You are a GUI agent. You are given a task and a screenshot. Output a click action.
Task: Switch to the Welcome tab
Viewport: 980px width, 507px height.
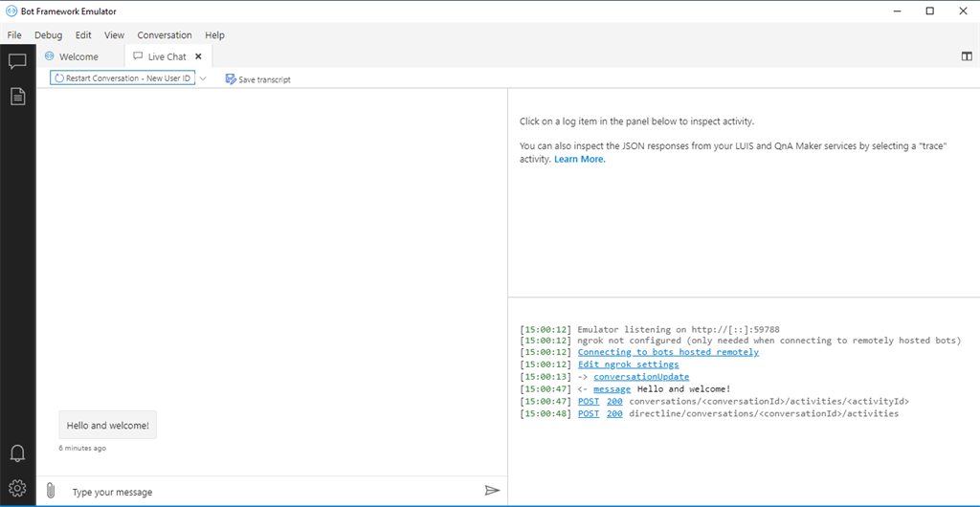click(x=80, y=56)
